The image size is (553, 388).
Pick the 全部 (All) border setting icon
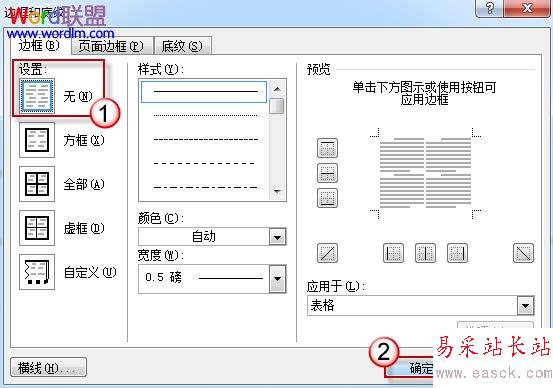pos(37,184)
